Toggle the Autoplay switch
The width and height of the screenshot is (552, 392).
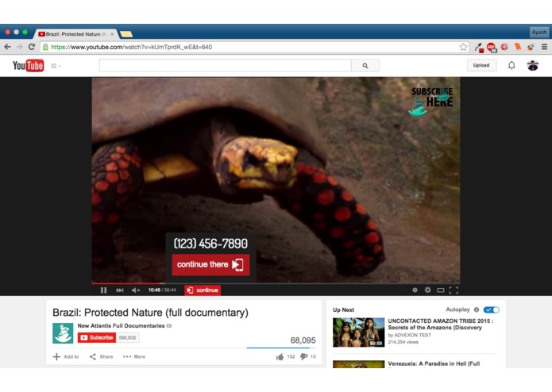[491, 309]
